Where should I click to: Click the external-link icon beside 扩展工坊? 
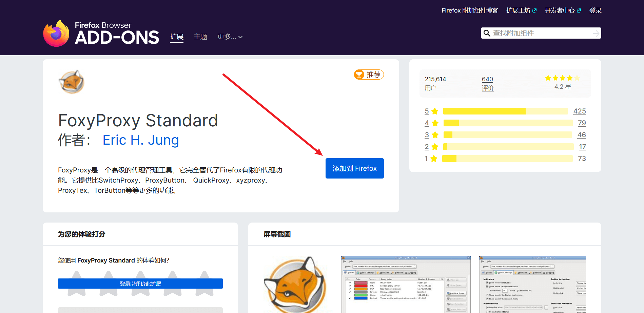[x=534, y=11]
